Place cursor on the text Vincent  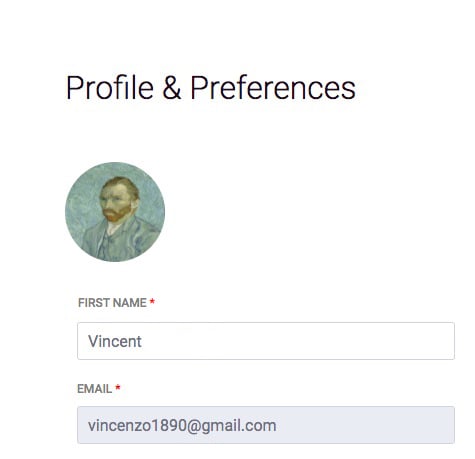point(115,341)
